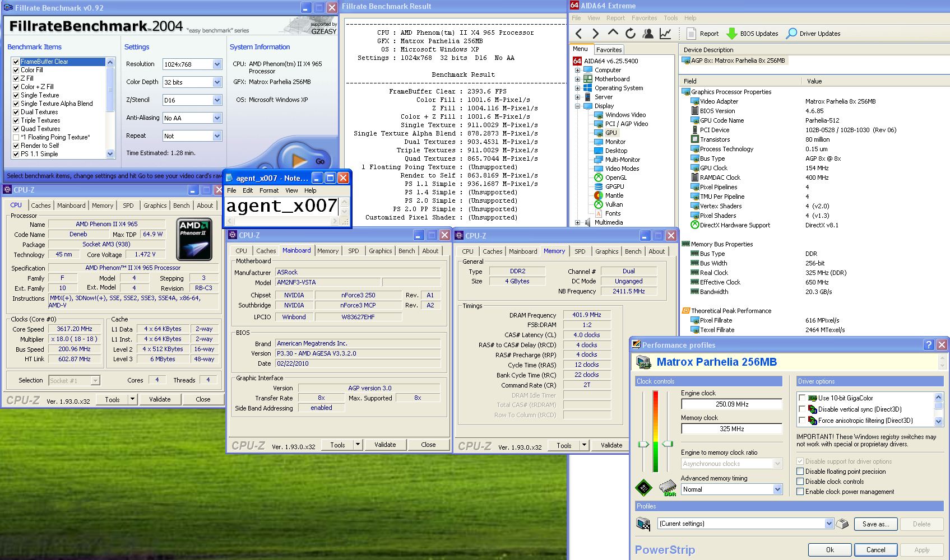Click the Save as... button in PowerStrip
The width and height of the screenshot is (950, 560).
coord(875,524)
